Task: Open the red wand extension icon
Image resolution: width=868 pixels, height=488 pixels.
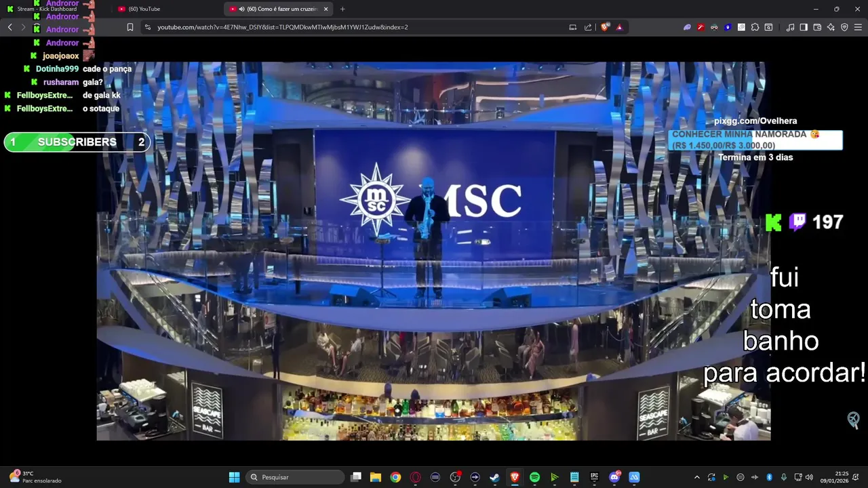Action: [701, 27]
